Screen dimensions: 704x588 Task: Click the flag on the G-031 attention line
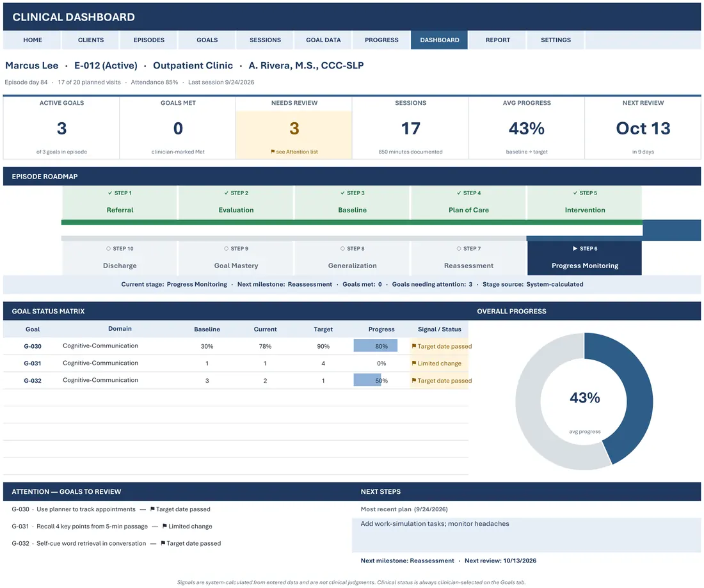pyautogui.click(x=164, y=526)
